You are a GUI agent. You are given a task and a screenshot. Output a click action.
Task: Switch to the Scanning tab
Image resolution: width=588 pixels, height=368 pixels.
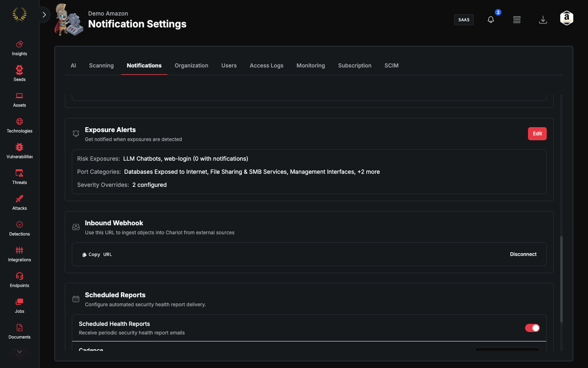tap(101, 65)
